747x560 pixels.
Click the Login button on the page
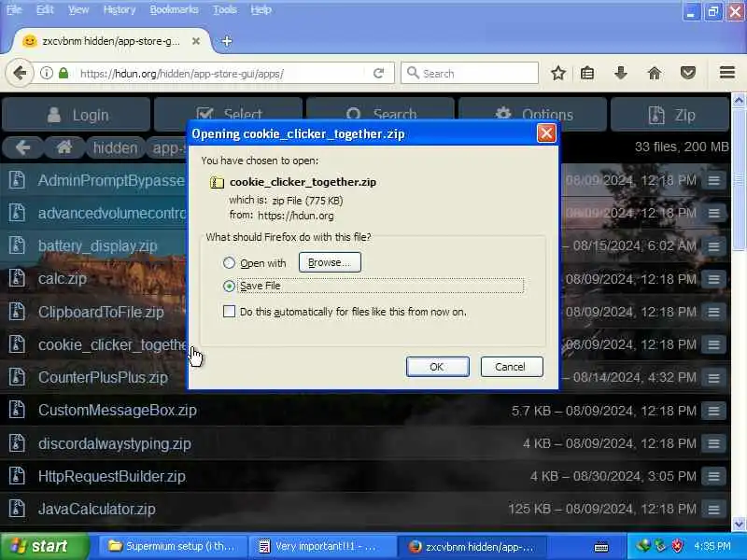(77, 114)
